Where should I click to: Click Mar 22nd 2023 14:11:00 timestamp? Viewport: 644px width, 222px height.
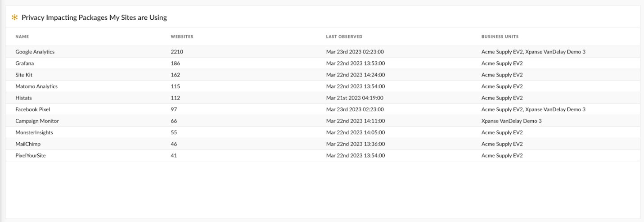(355, 121)
